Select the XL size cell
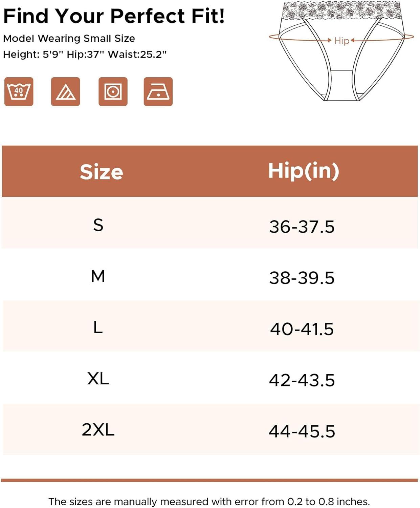Image resolution: width=420 pixels, height=508 pixels. (98, 379)
